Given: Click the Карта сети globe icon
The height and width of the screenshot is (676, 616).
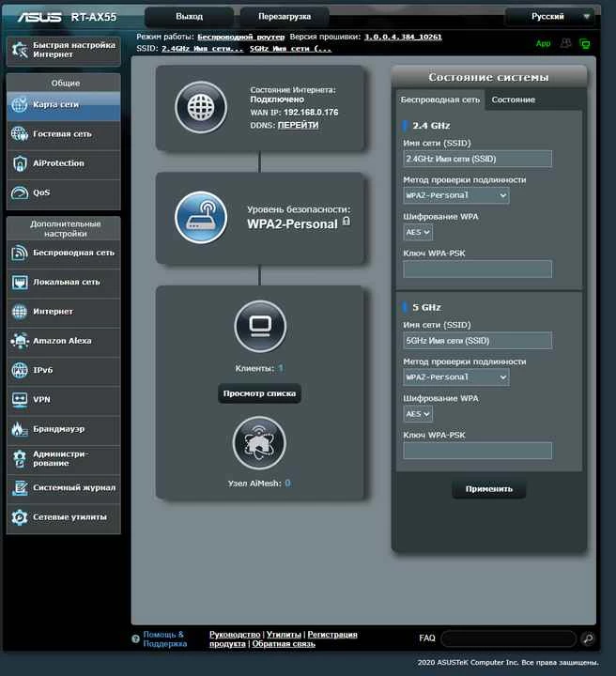Looking at the screenshot, I should [x=20, y=105].
